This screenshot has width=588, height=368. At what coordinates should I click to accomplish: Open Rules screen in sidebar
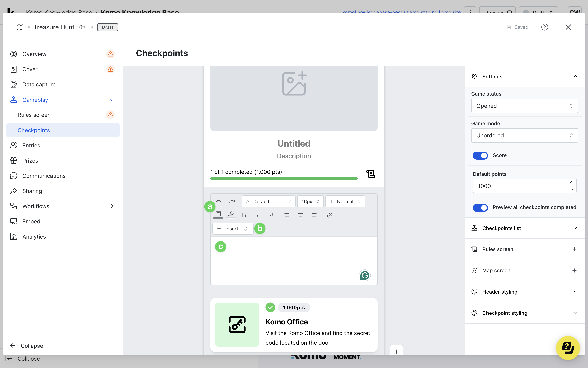coord(34,115)
